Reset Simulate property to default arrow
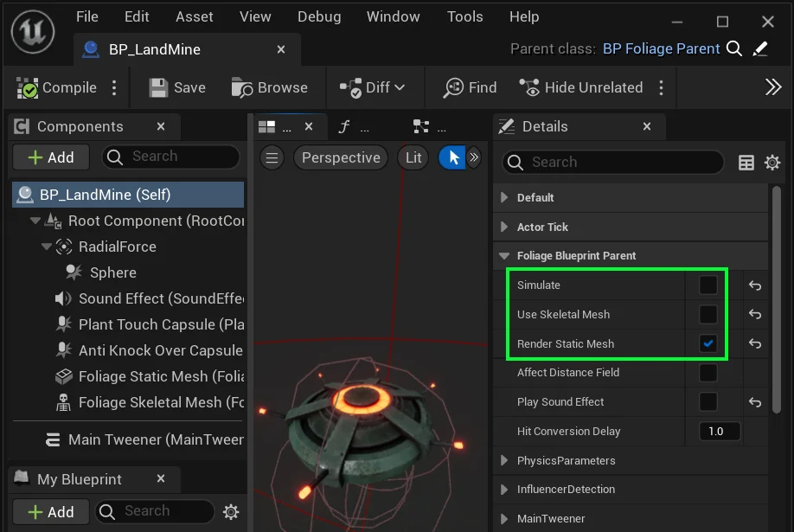Viewport: 794px width, 532px height. [755, 285]
